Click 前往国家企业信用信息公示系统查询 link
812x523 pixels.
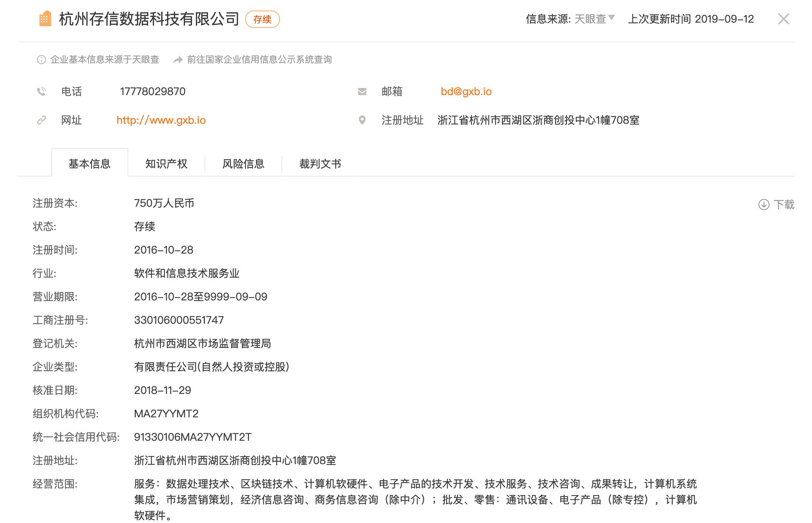260,59
